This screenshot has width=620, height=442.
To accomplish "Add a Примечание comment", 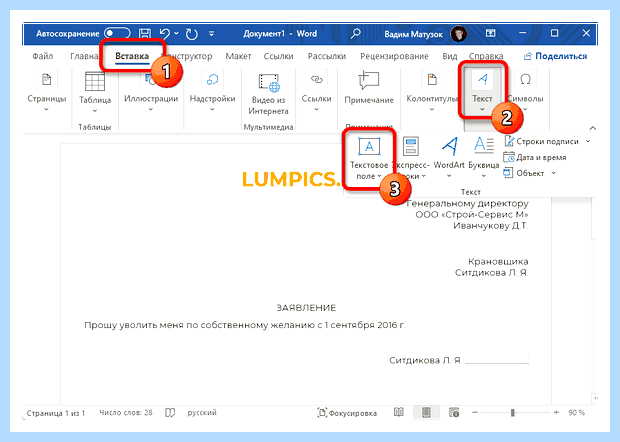I will (x=369, y=88).
